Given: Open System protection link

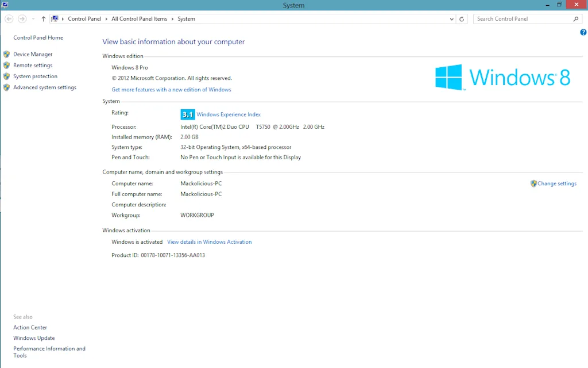Looking at the screenshot, I should click(35, 76).
